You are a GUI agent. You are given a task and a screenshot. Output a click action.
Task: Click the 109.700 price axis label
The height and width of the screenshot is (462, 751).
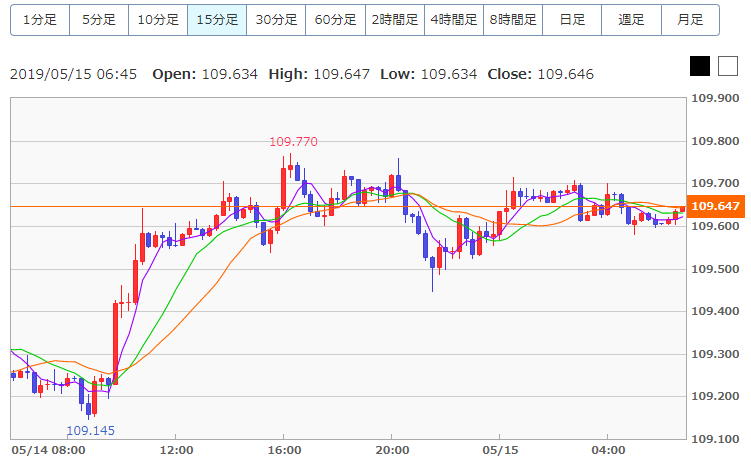tap(715, 183)
